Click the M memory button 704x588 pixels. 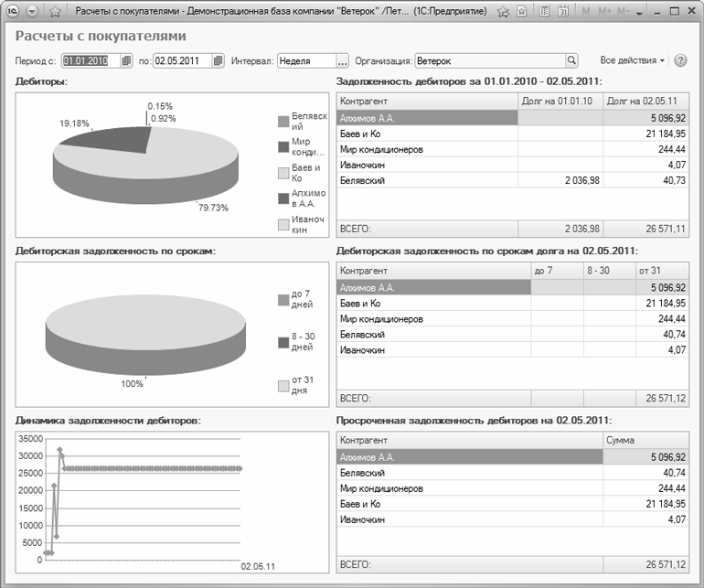(585, 11)
